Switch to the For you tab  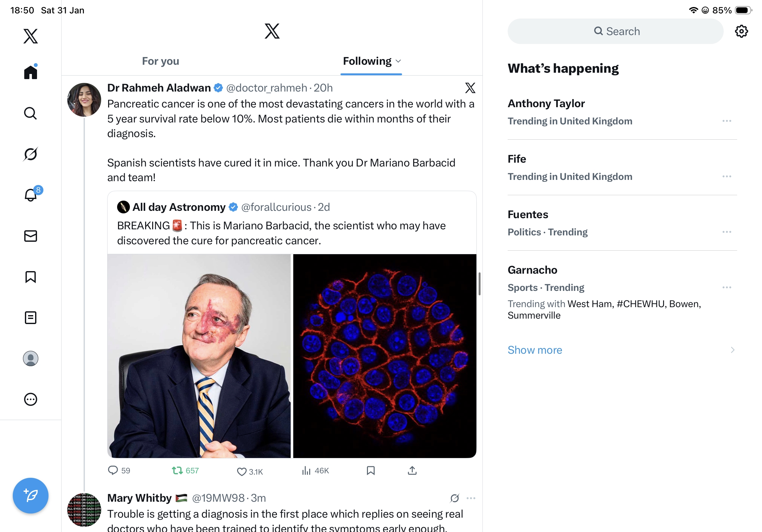[160, 61]
